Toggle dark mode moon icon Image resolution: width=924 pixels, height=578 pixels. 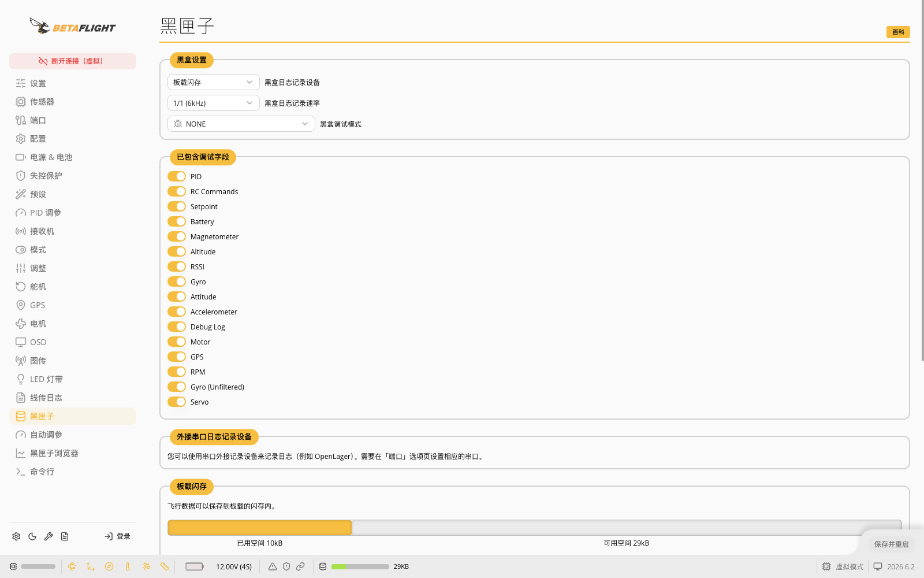point(32,536)
